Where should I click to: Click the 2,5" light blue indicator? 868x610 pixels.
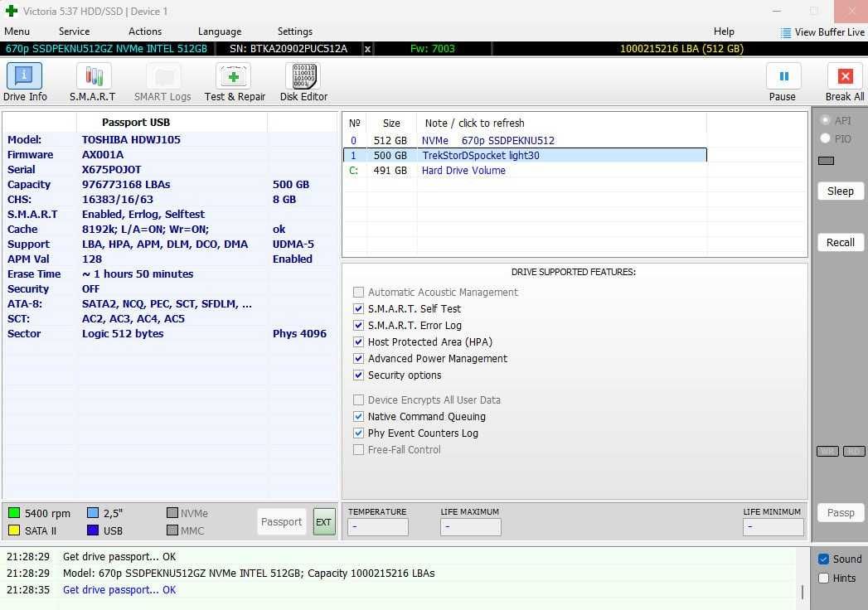(93, 513)
